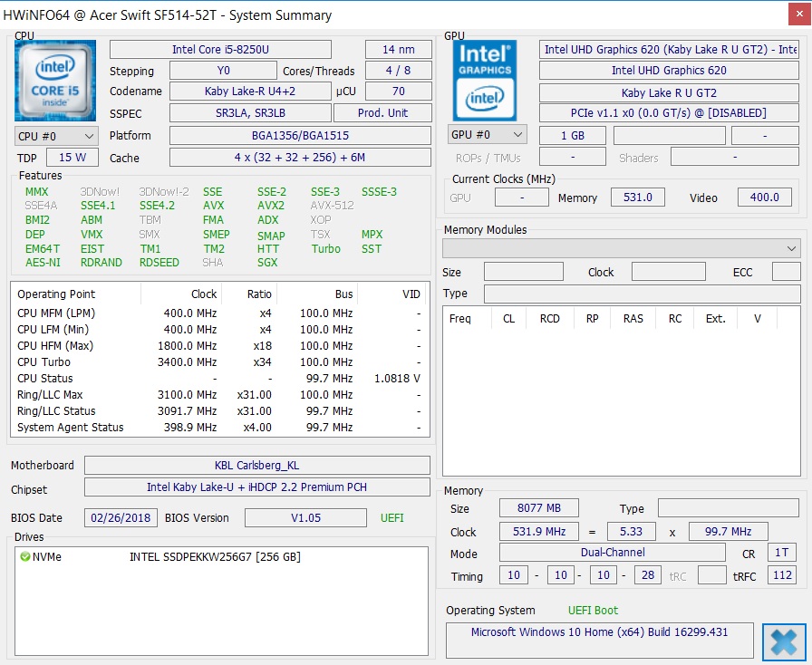Click the Intel Core i5 logo image

(x=55, y=80)
